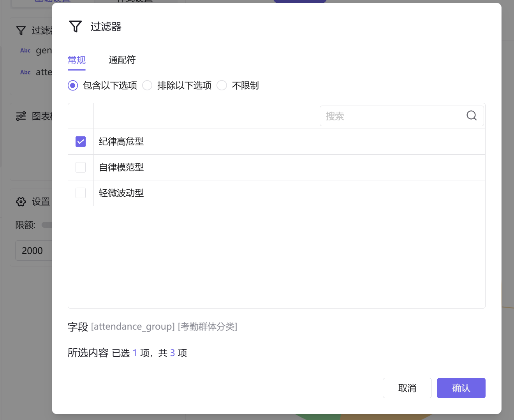
Task: Click the Abc type icon beside gen field
Action: [x=25, y=51]
